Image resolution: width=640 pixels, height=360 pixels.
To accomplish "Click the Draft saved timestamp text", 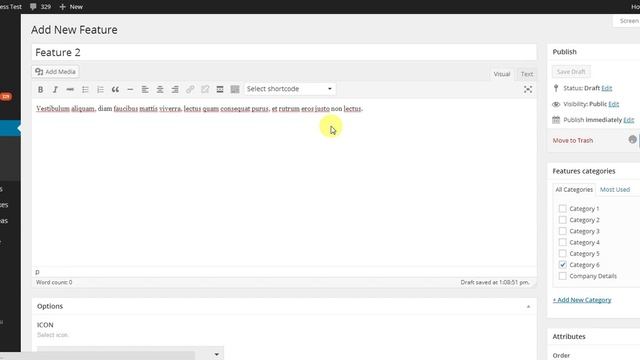I will pyautogui.click(x=495, y=282).
